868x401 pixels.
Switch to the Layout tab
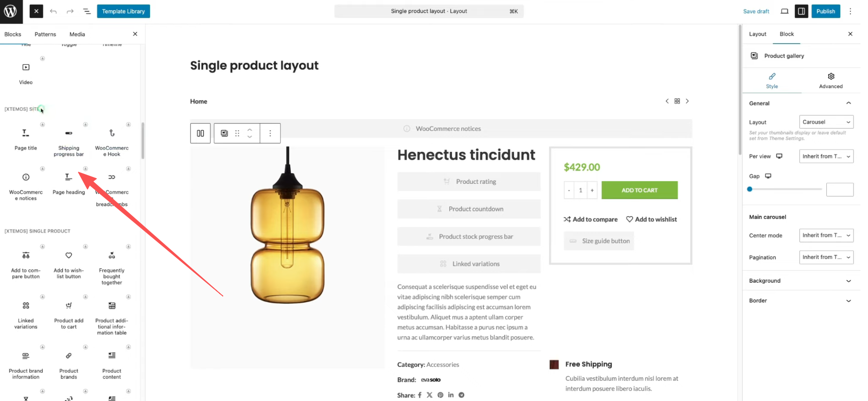(757, 34)
